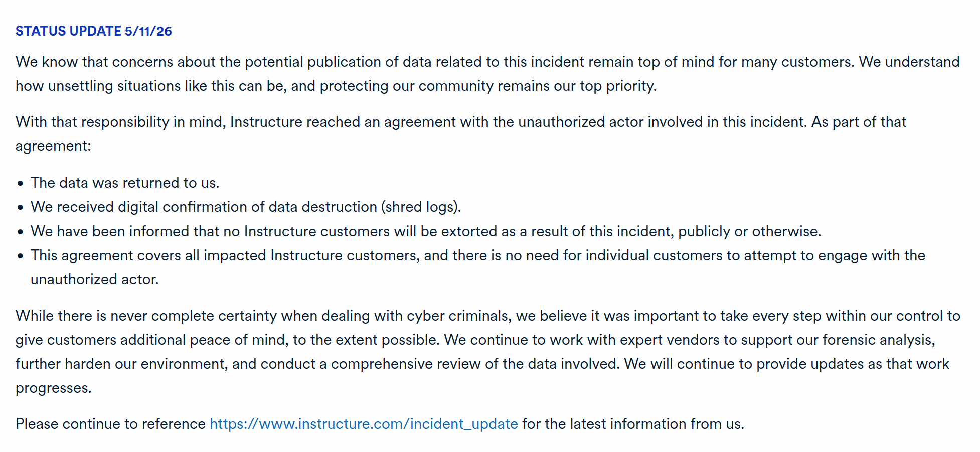
Task: Click the bullet marker before "We received digital confirmation"
Action: click(x=20, y=207)
